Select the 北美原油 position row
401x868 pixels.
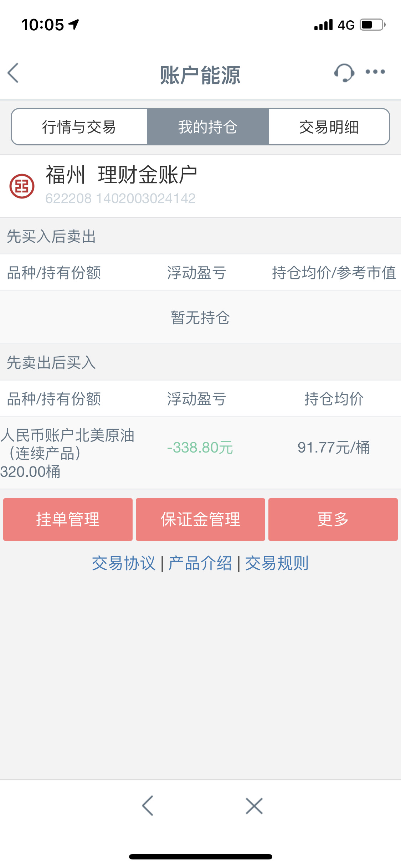(x=200, y=453)
